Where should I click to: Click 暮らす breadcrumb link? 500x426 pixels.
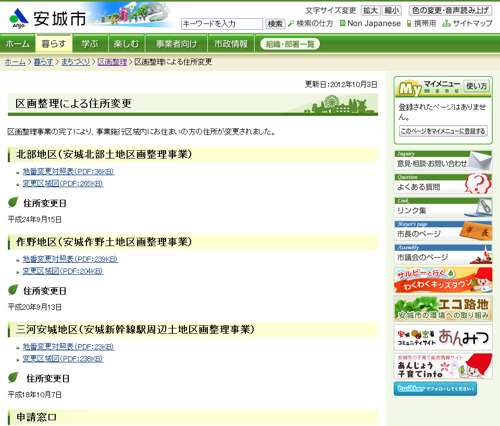43,62
